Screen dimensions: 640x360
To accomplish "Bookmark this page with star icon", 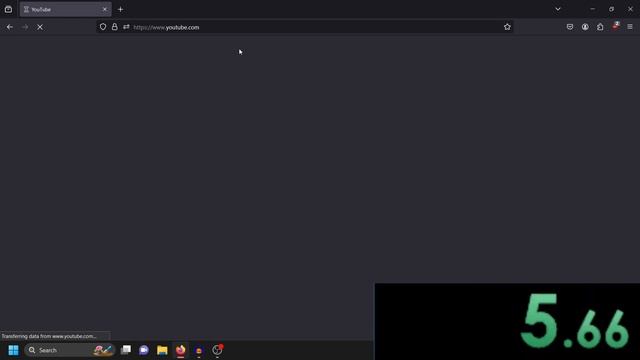I will pos(507,27).
